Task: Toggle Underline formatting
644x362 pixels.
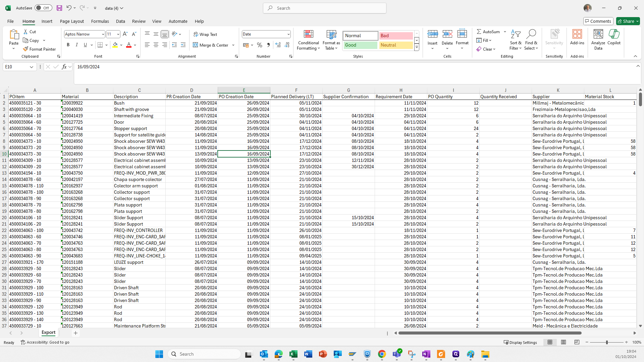Action: pos(85,45)
